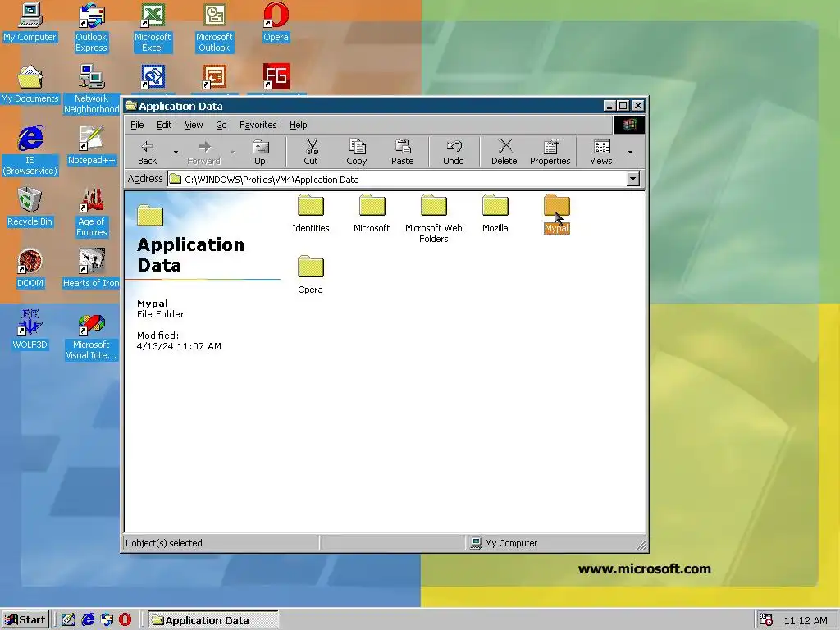Go up one folder level

click(x=260, y=152)
